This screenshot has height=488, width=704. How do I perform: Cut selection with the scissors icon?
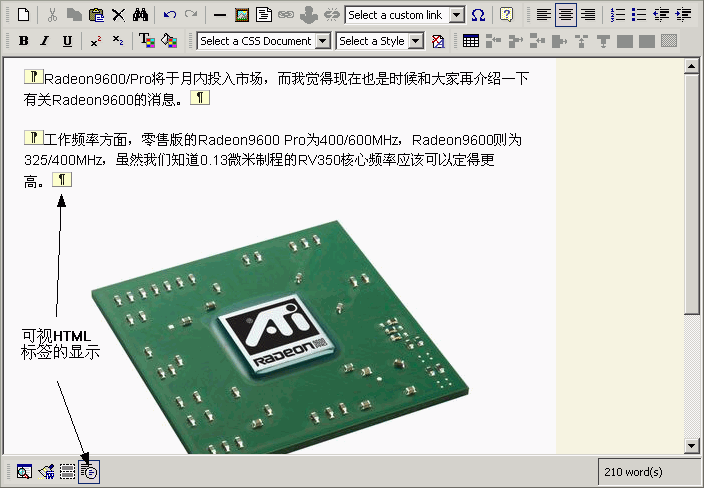[x=52, y=15]
